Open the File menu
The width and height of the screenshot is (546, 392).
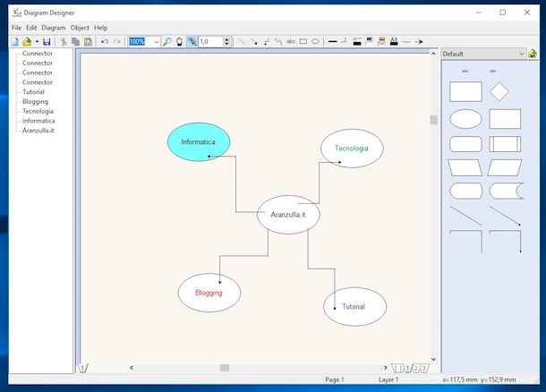(16, 28)
